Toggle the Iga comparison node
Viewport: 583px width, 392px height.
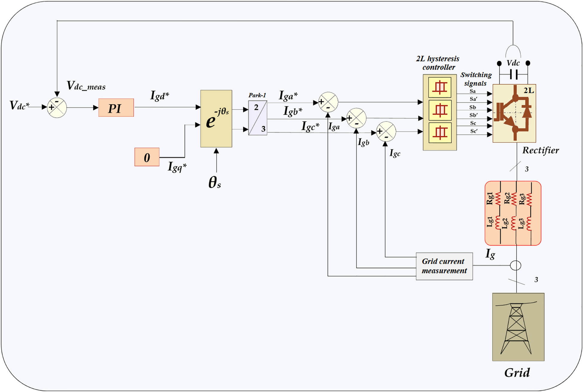tap(328, 102)
